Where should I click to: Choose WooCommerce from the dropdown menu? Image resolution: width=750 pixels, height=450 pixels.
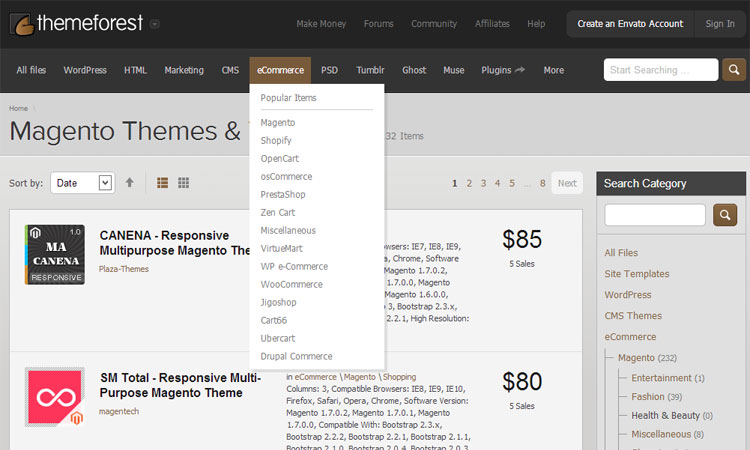[x=291, y=285]
